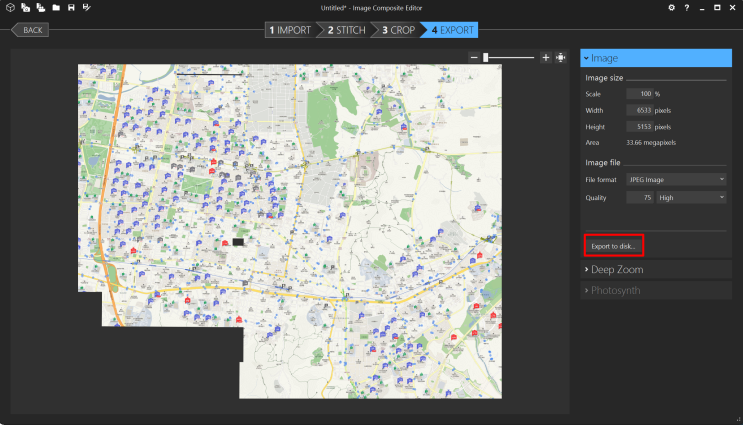Open the File format dropdown
Viewport: 743px width, 425px height.
coord(675,179)
